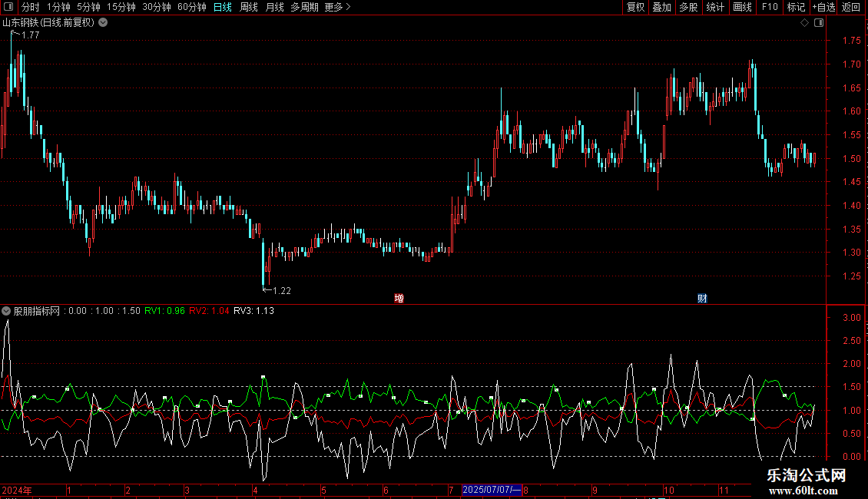Add stock via +自选 button
Screen dimensions: 868x499
pos(823,7)
